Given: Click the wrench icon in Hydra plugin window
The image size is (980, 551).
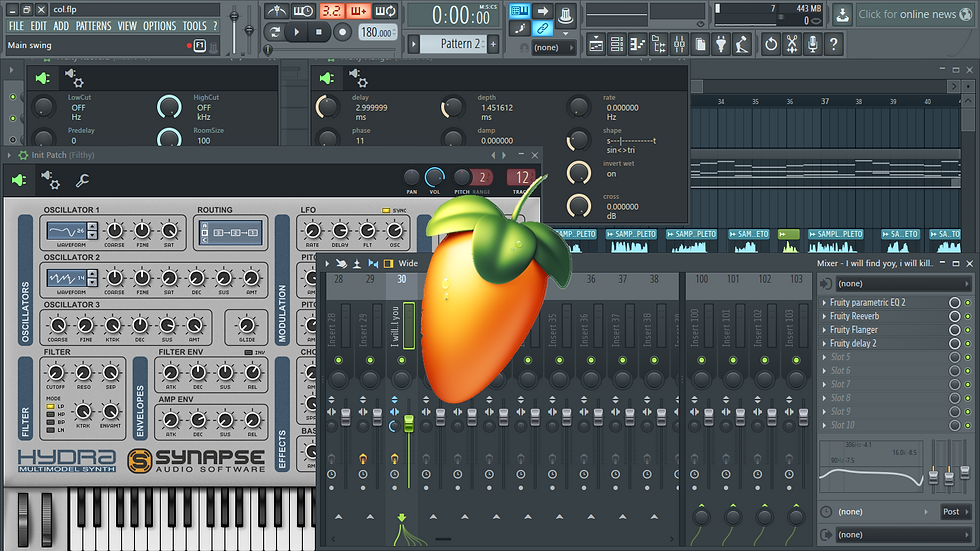Looking at the screenshot, I should pyautogui.click(x=82, y=181).
